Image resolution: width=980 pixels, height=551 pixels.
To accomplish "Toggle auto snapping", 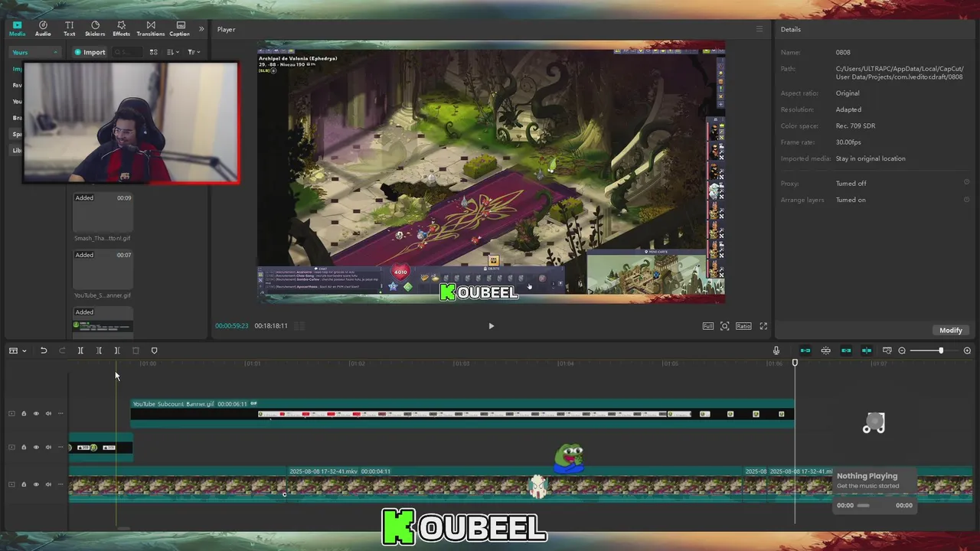I will pos(826,350).
